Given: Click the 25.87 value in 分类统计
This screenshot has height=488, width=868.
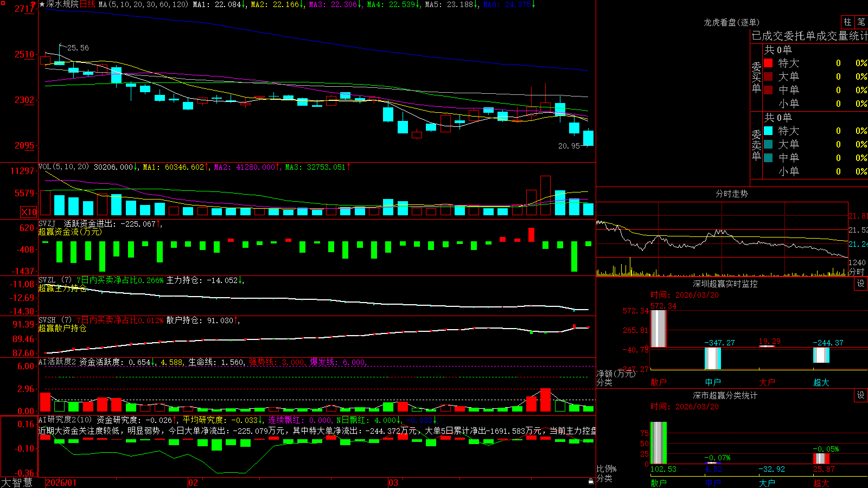Looking at the screenshot, I should (x=824, y=469).
